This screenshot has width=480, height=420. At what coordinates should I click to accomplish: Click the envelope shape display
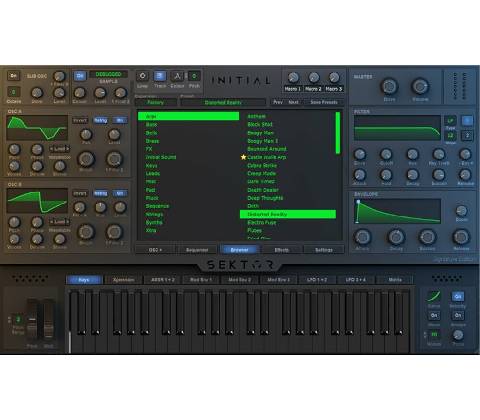pyautogui.click(x=397, y=211)
